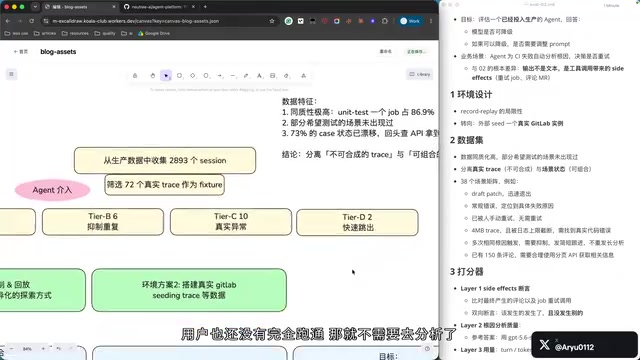The image size is (640, 360).
Task: Open the Extensions puzzle icon
Action: [384, 21]
